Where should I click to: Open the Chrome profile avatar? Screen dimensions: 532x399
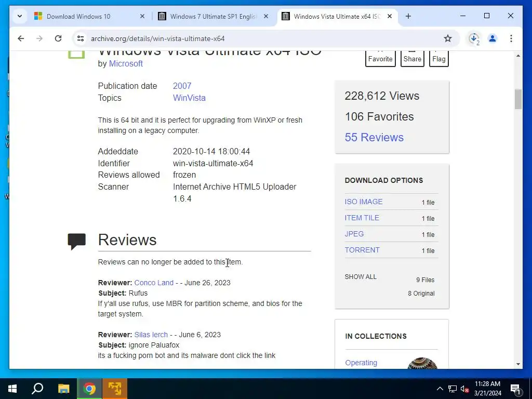(x=493, y=38)
